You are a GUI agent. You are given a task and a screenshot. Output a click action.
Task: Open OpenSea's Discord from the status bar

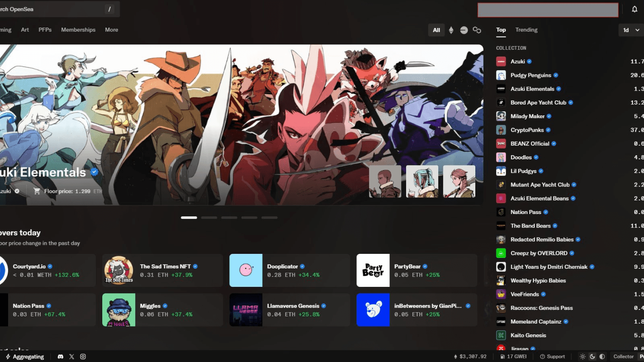[x=61, y=356]
